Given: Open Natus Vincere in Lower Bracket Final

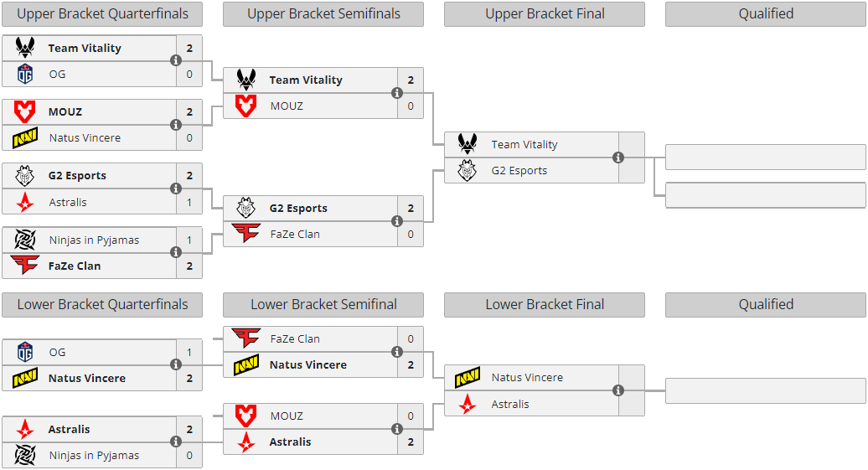Looking at the screenshot, I should coord(527,378).
